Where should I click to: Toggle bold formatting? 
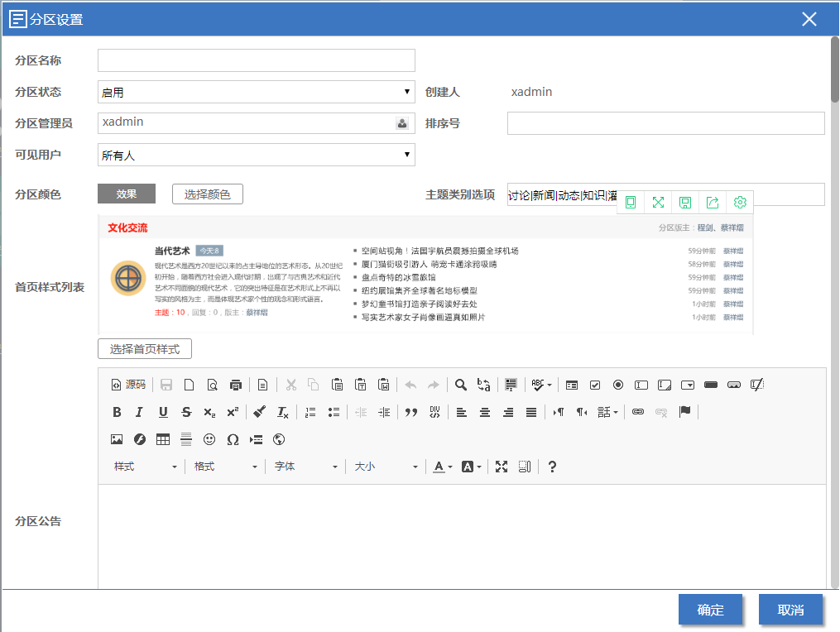click(117, 412)
